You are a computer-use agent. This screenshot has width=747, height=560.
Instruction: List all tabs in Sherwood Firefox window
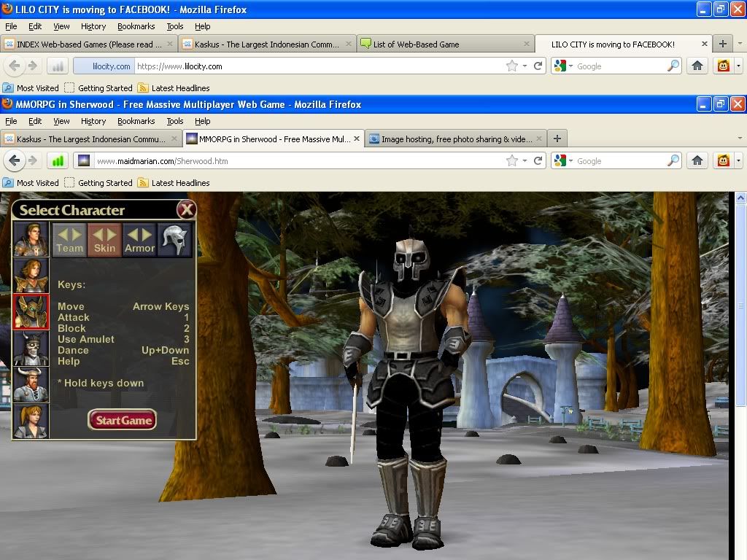(740, 139)
